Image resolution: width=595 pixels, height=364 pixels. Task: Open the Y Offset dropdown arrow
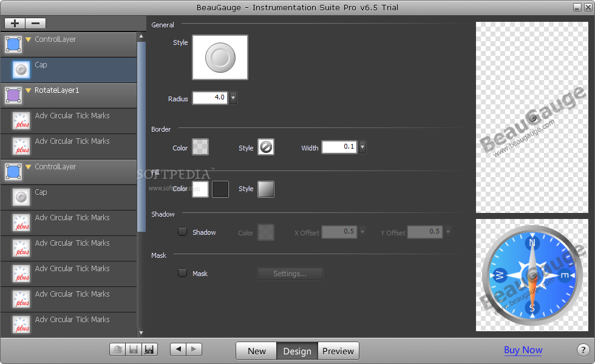[448, 232]
